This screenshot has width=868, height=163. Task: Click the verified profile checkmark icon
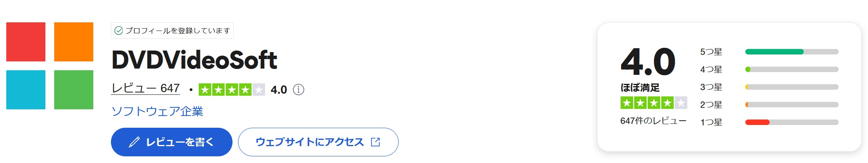coord(118,31)
